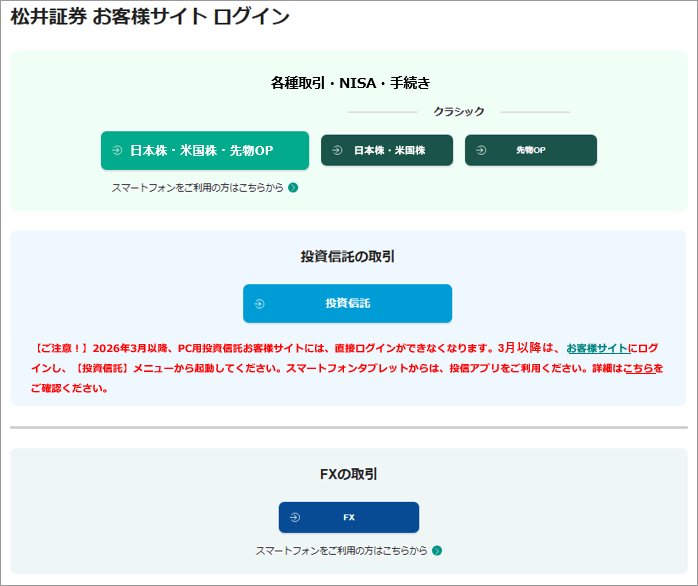Viewport: 698px width, 586px height.
Task: Click arrow icon inside the 投資信託 button
Action: pyautogui.click(x=259, y=304)
